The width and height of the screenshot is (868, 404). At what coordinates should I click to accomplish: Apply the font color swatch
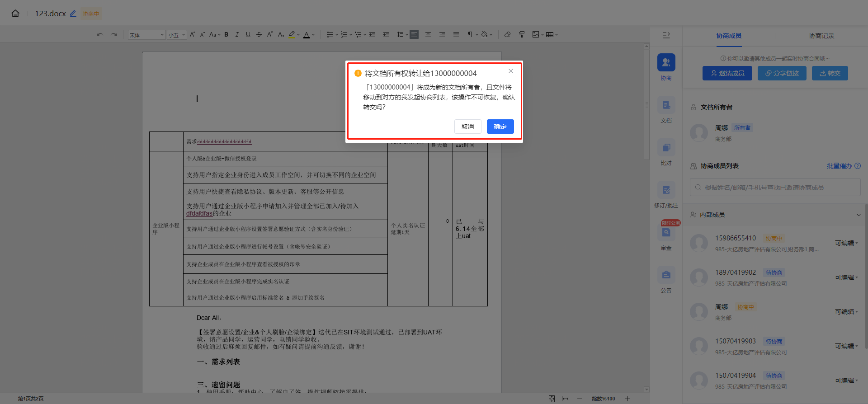[x=307, y=34]
